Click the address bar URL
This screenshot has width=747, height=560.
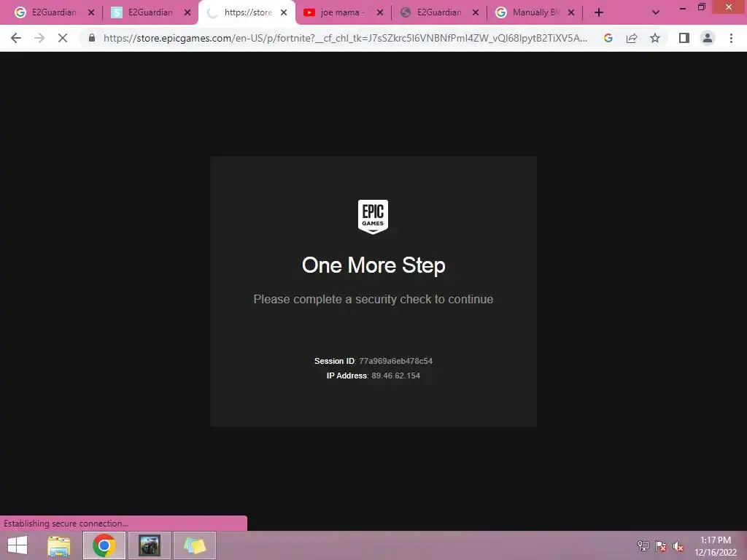click(345, 38)
